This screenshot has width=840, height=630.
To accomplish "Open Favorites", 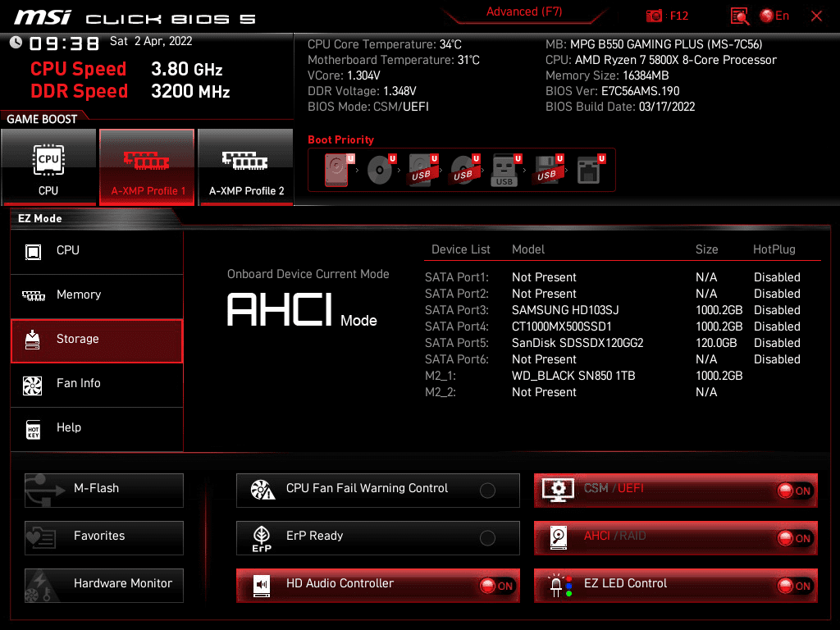I will [x=104, y=538].
